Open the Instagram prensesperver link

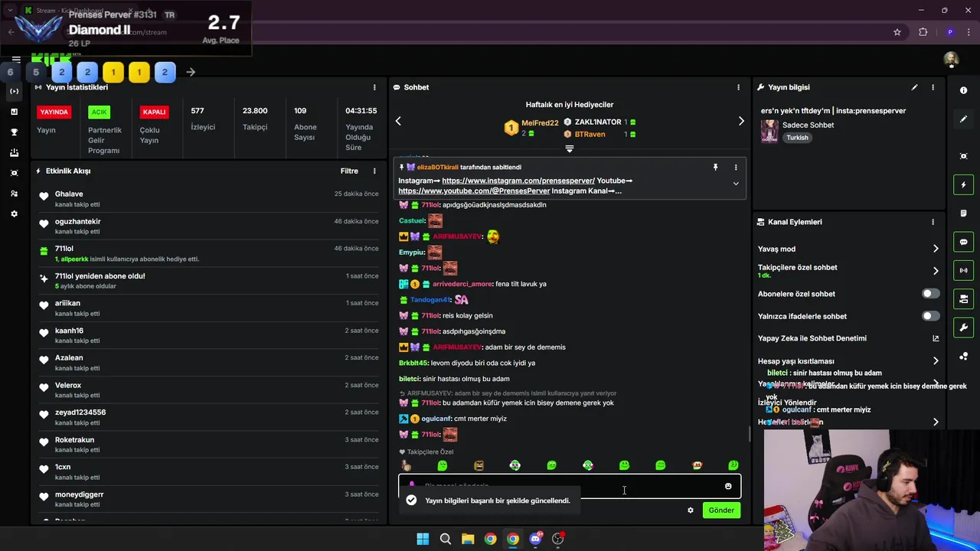tap(518, 181)
